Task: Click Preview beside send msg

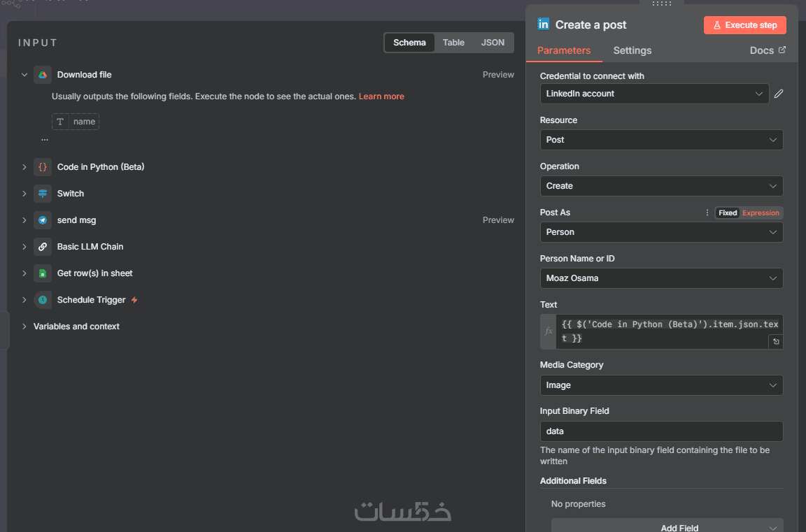Action: coord(498,220)
